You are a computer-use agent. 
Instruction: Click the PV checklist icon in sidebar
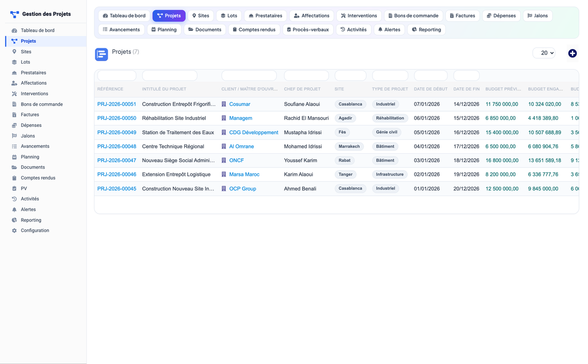coord(14,189)
